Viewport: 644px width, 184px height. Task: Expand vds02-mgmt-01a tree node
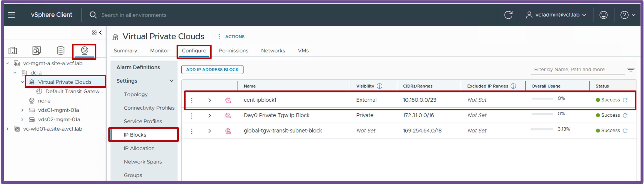click(23, 120)
